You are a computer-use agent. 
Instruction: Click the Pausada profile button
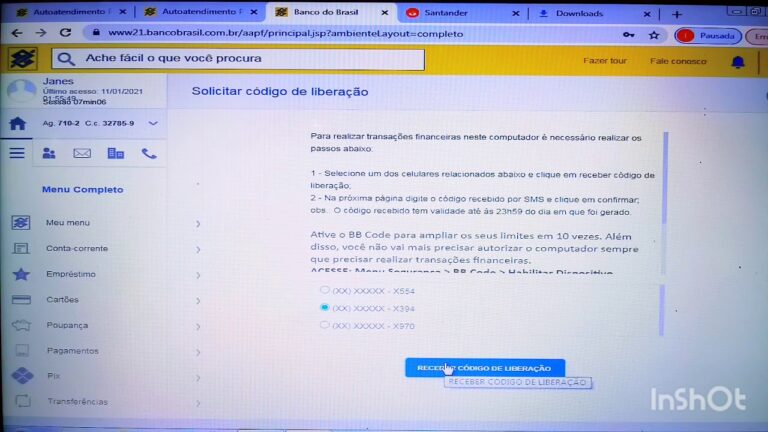click(708, 36)
